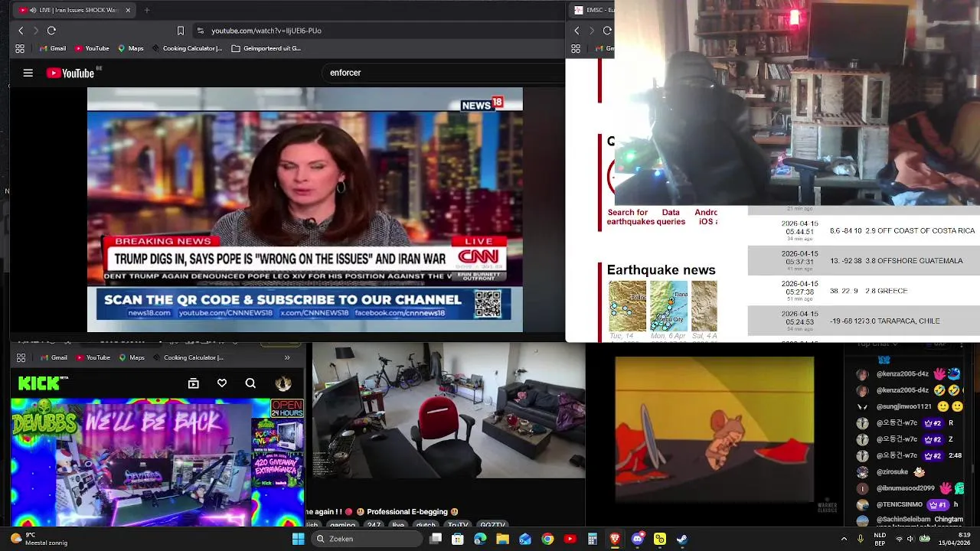This screenshot has height=551, width=980.
Task: Click chat user @zirosuke
Action: click(893, 472)
